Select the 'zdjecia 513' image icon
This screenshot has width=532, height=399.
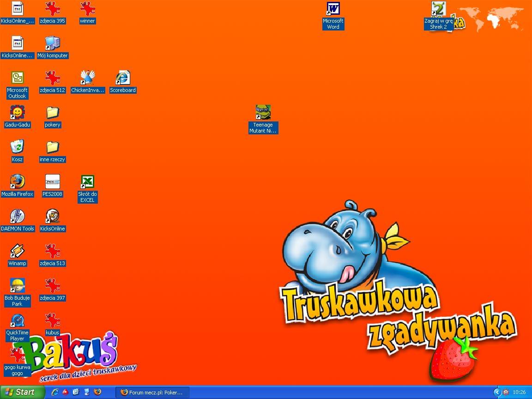(x=52, y=255)
